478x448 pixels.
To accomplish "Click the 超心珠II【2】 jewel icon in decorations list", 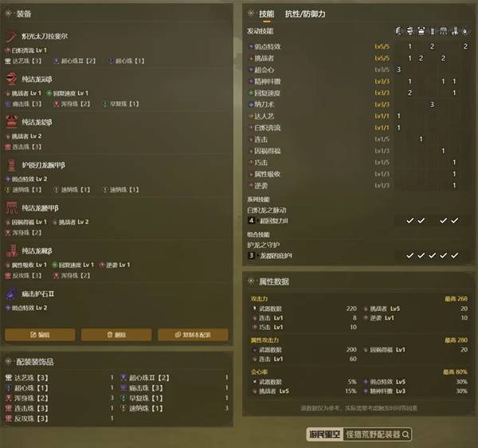I will [x=123, y=378].
